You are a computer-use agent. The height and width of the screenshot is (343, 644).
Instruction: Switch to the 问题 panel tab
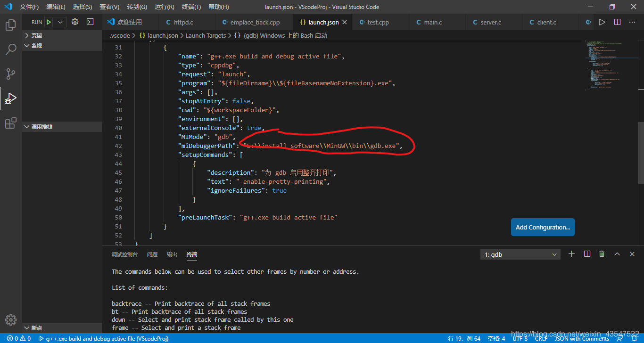click(152, 254)
